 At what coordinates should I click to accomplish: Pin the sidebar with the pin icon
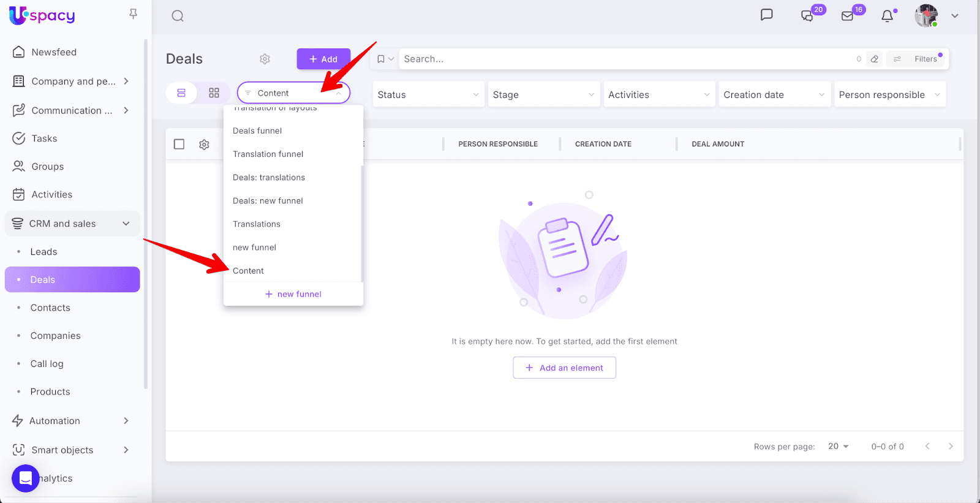[133, 14]
